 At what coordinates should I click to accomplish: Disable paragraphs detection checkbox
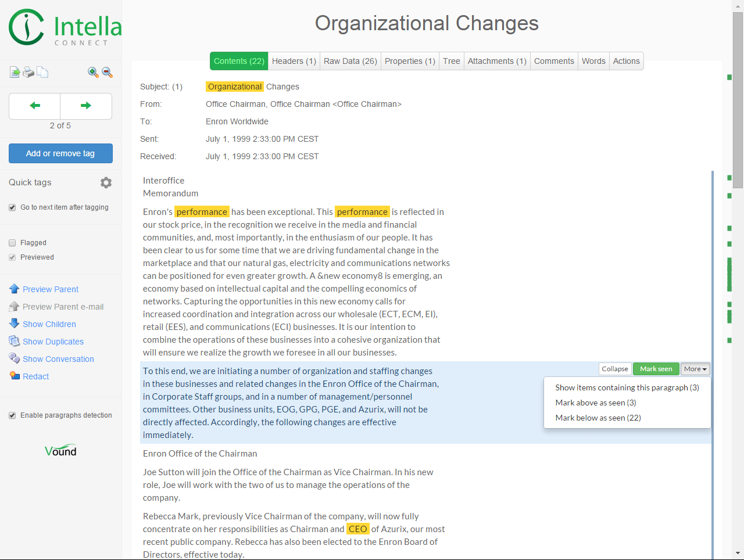[x=12, y=415]
